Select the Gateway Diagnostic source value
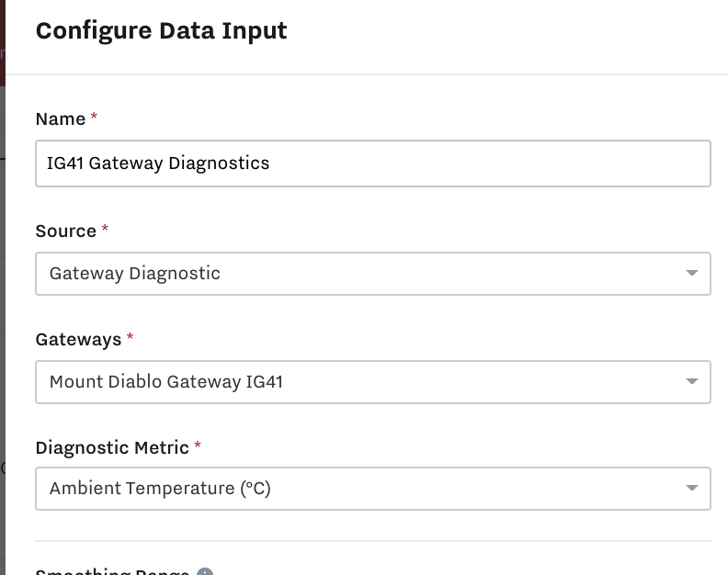This screenshot has height=575, width=728. [x=134, y=274]
